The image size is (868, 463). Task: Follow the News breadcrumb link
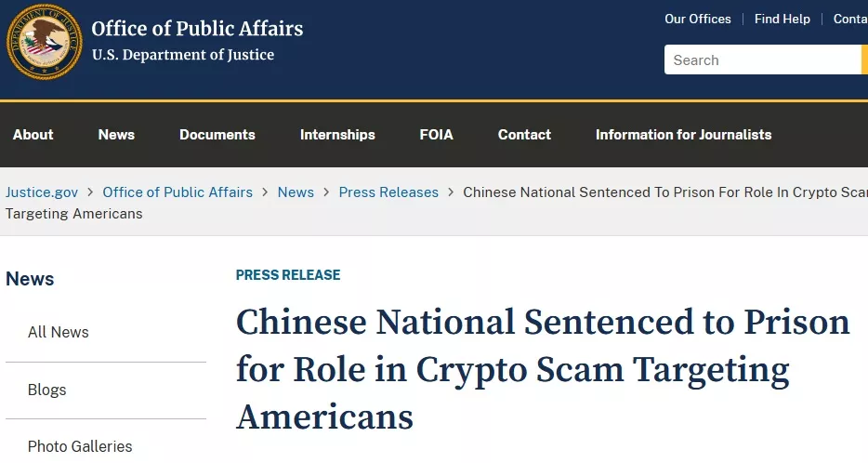pos(296,192)
